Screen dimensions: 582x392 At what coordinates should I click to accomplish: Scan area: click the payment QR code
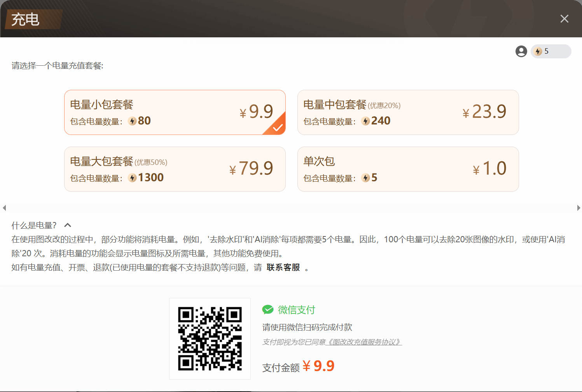tap(210, 339)
